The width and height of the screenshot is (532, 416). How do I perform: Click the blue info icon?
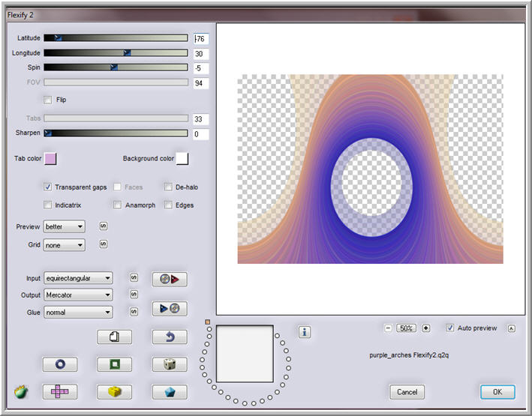click(305, 332)
